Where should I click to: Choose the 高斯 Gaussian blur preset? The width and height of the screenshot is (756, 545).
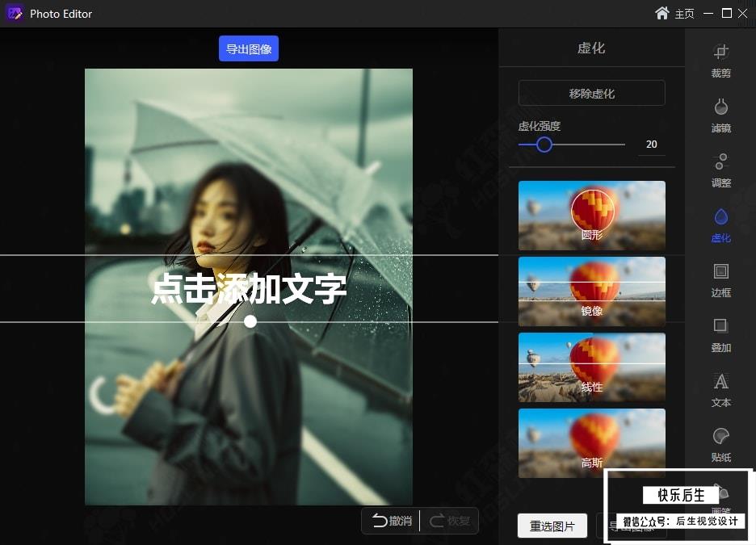[591, 443]
